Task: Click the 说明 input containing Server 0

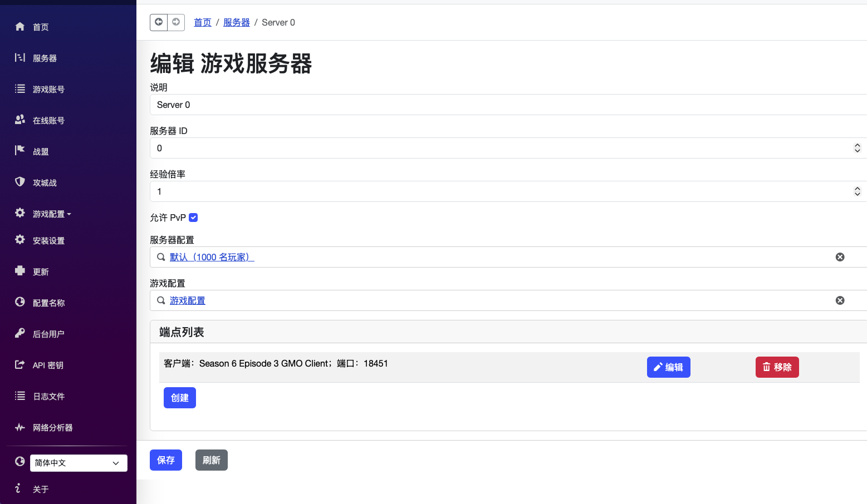Action: (508, 105)
